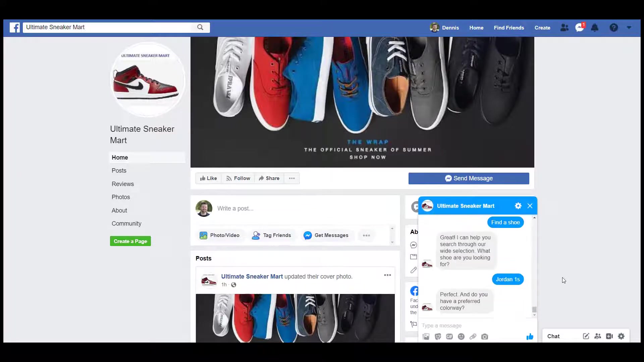Choose a GIF in chat
The width and height of the screenshot is (644, 362).
449,337
